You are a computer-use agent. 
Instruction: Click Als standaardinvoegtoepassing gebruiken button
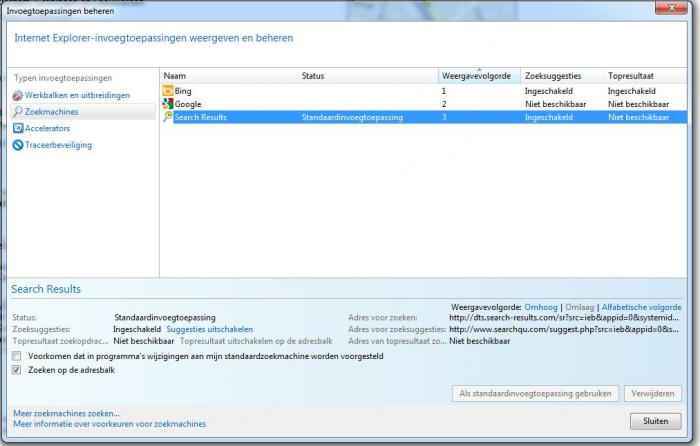pyautogui.click(x=535, y=394)
